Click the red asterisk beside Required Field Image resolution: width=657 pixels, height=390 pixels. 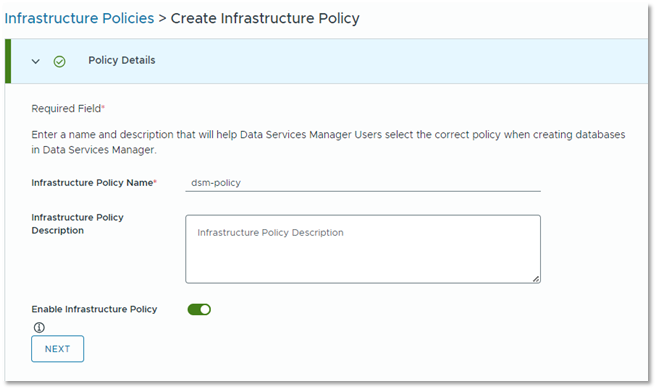pos(103,107)
